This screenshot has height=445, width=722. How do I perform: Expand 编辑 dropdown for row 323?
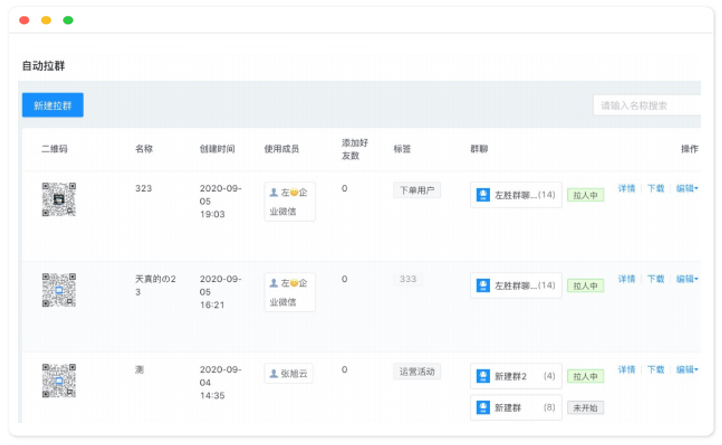coord(686,188)
